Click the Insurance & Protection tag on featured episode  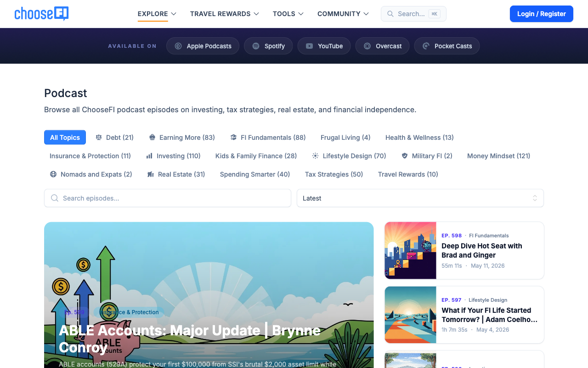129,312
